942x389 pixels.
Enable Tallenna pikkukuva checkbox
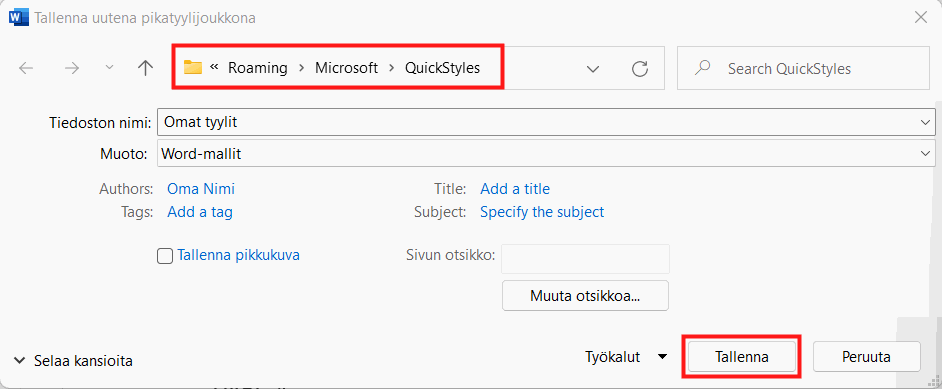point(165,256)
